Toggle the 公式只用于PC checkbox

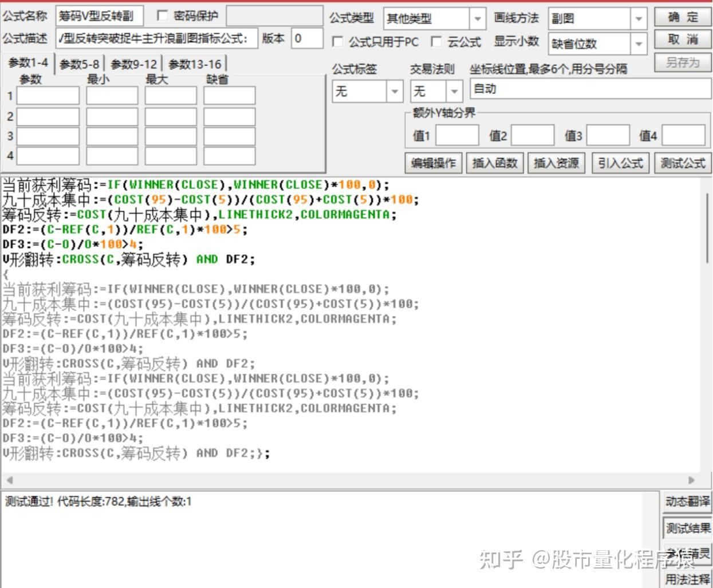tap(338, 42)
